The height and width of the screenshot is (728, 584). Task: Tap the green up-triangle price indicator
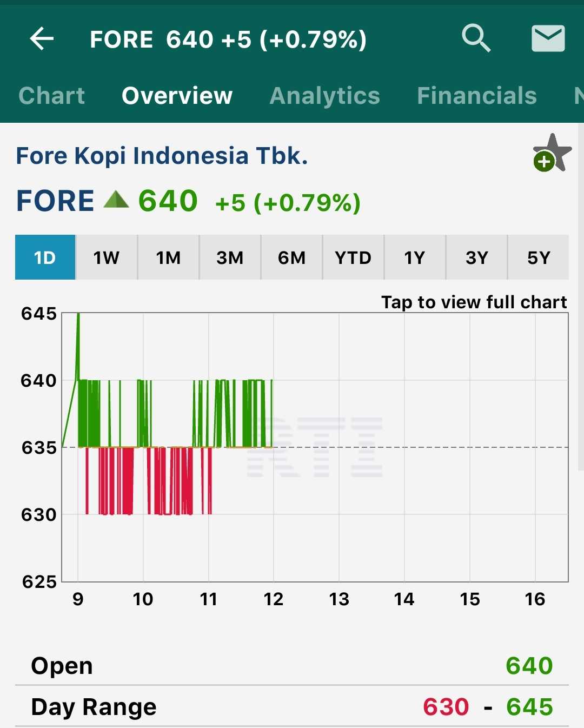pos(116,199)
